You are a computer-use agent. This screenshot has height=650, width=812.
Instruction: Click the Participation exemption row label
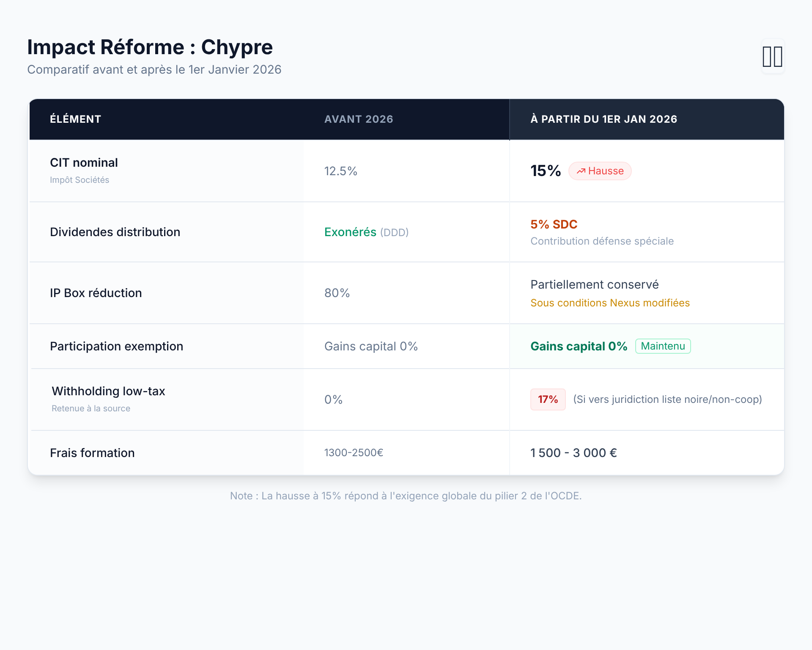pyautogui.click(x=116, y=347)
